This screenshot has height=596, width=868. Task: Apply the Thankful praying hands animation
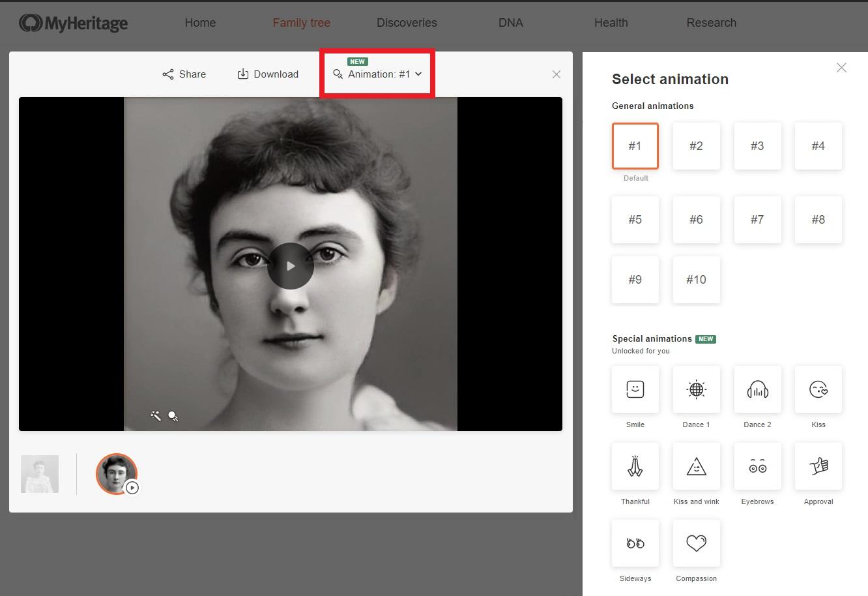[x=635, y=466]
